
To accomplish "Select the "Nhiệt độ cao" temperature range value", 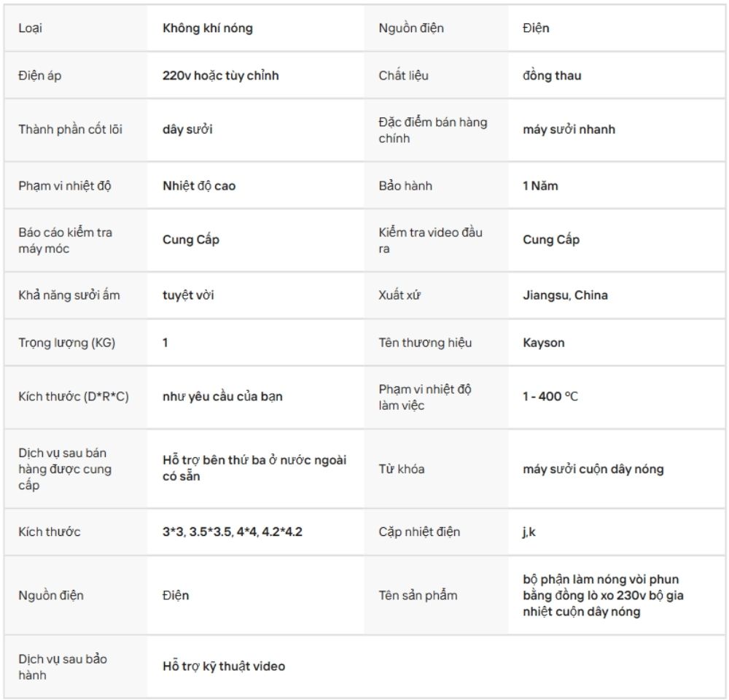I will tap(199, 185).
